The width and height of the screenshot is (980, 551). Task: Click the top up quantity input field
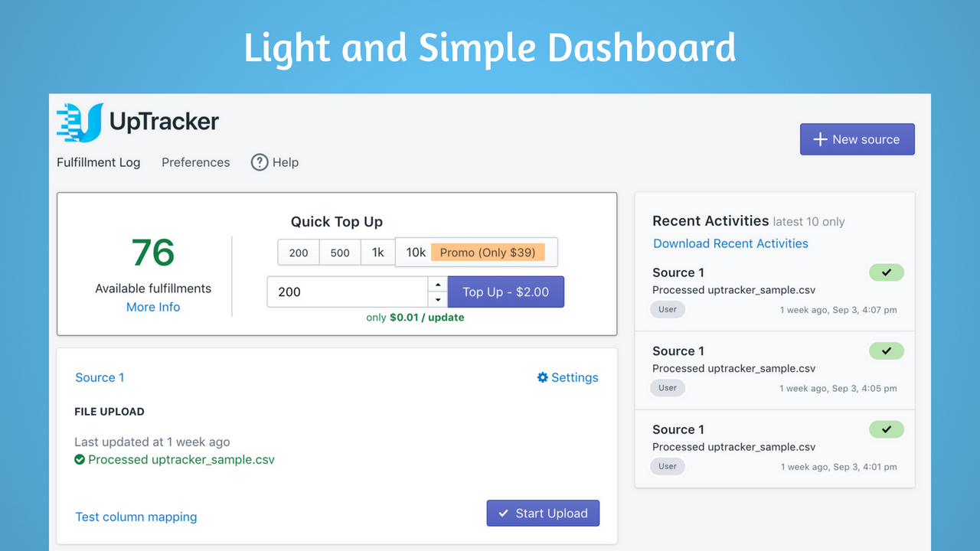point(347,292)
